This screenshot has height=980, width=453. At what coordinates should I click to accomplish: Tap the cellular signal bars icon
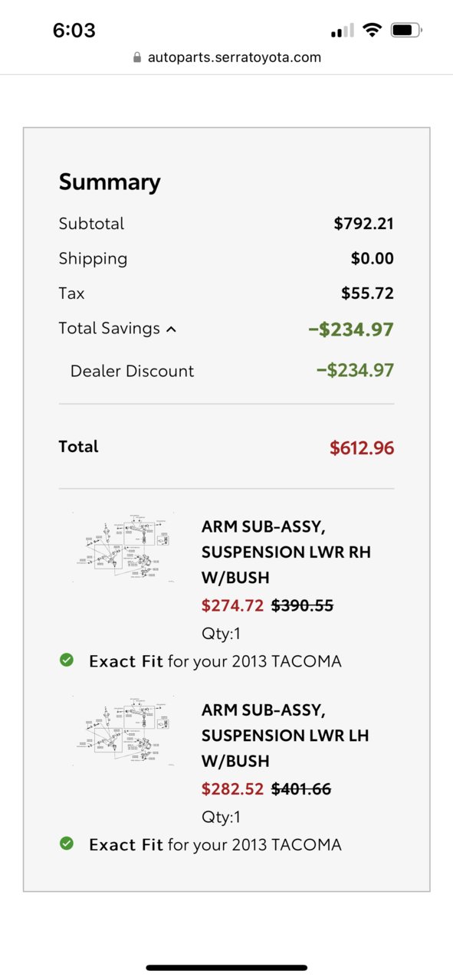pos(342,31)
